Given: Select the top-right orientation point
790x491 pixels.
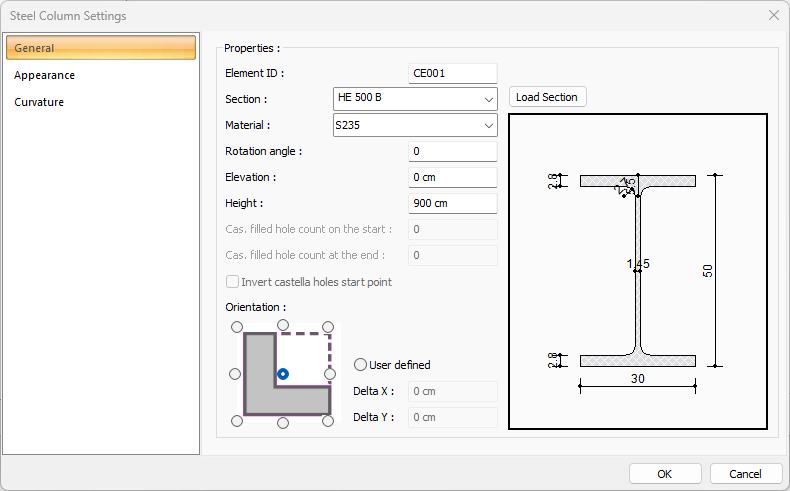Looking at the screenshot, I should coord(330,326).
